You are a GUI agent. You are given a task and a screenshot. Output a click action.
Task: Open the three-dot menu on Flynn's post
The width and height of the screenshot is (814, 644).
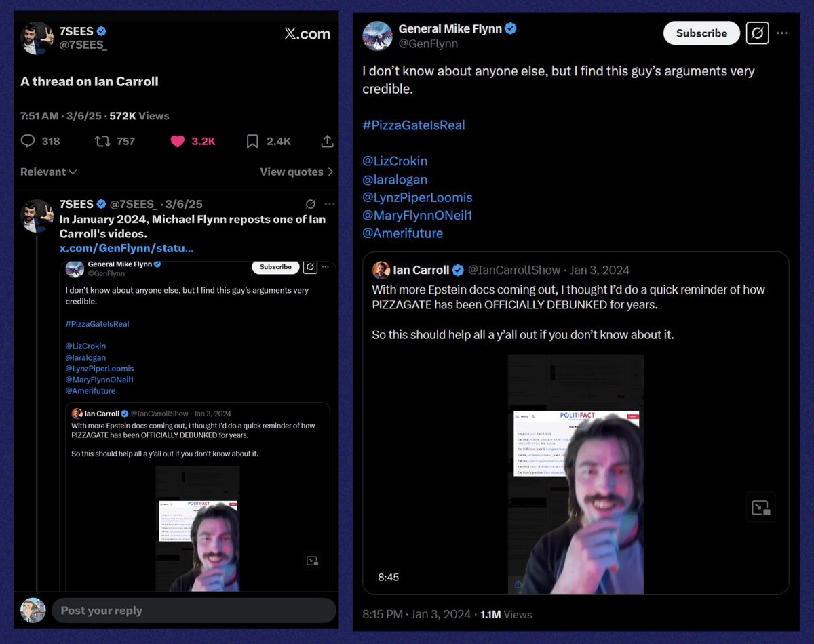pos(782,33)
